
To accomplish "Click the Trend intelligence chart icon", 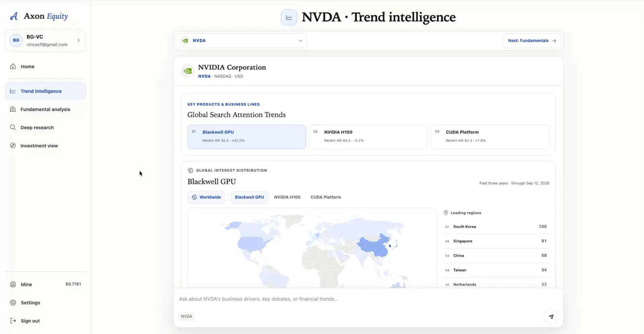I will (13, 91).
